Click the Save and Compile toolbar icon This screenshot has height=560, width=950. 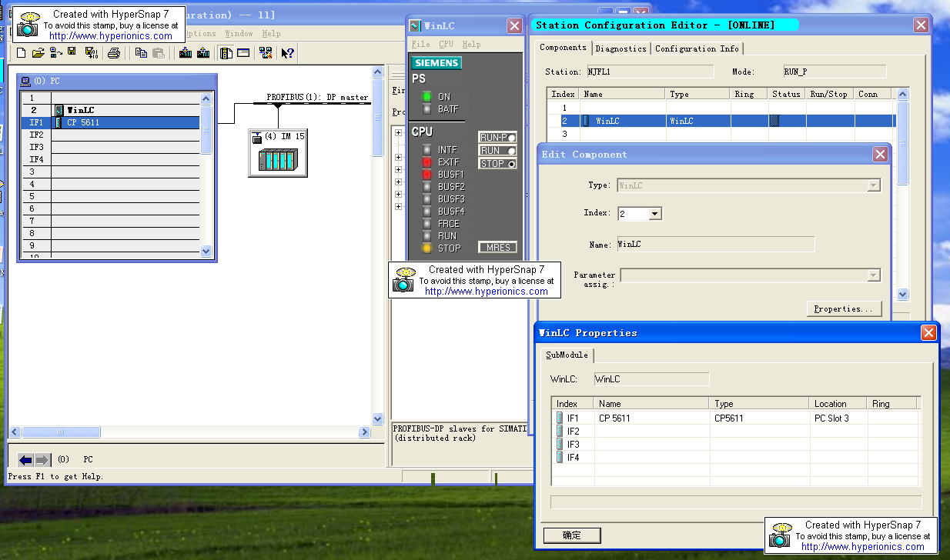point(91,53)
